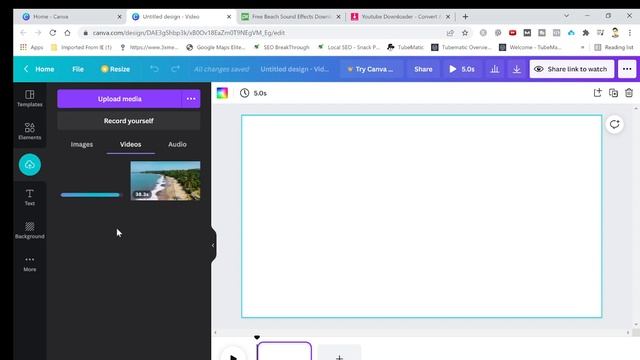Switch to Youtube Downloader browser tab
Viewport: 640px width, 360px height.
click(x=401, y=17)
